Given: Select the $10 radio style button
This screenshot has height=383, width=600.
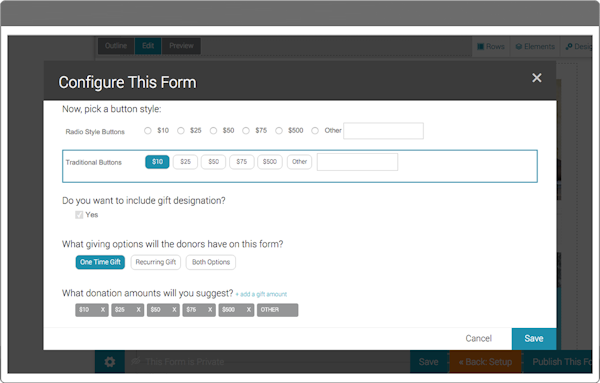Looking at the screenshot, I should (148, 131).
